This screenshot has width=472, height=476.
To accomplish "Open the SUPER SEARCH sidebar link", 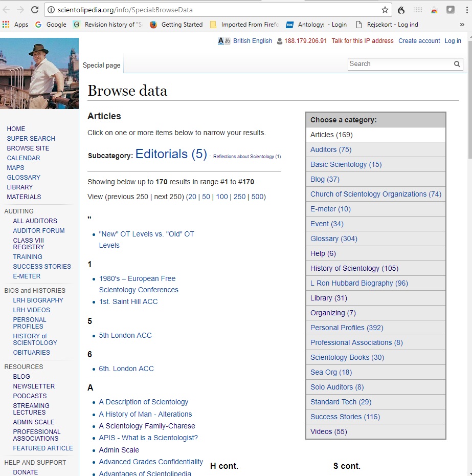I will click(x=31, y=139).
